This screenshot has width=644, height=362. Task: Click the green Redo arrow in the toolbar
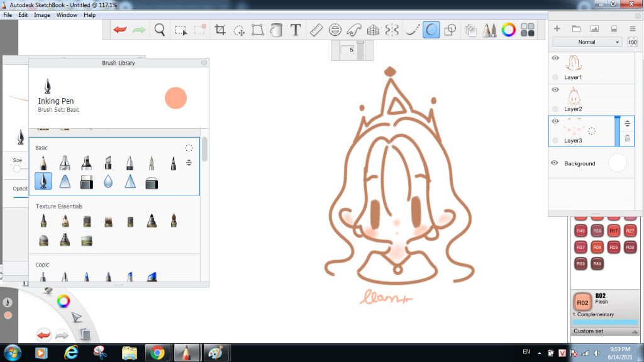[139, 30]
